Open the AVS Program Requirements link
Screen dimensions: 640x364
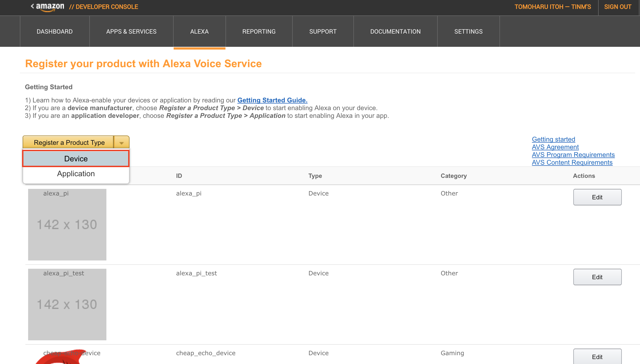(x=573, y=155)
